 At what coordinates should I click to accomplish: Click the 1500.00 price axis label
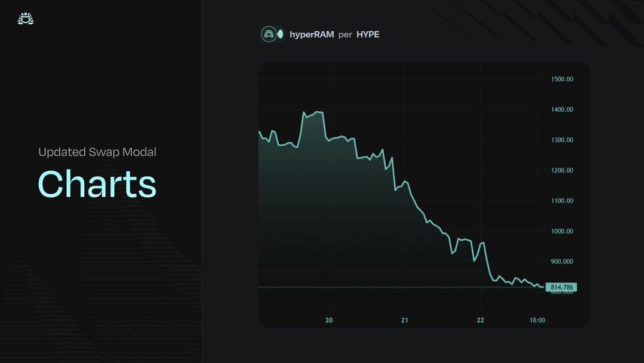click(x=562, y=79)
